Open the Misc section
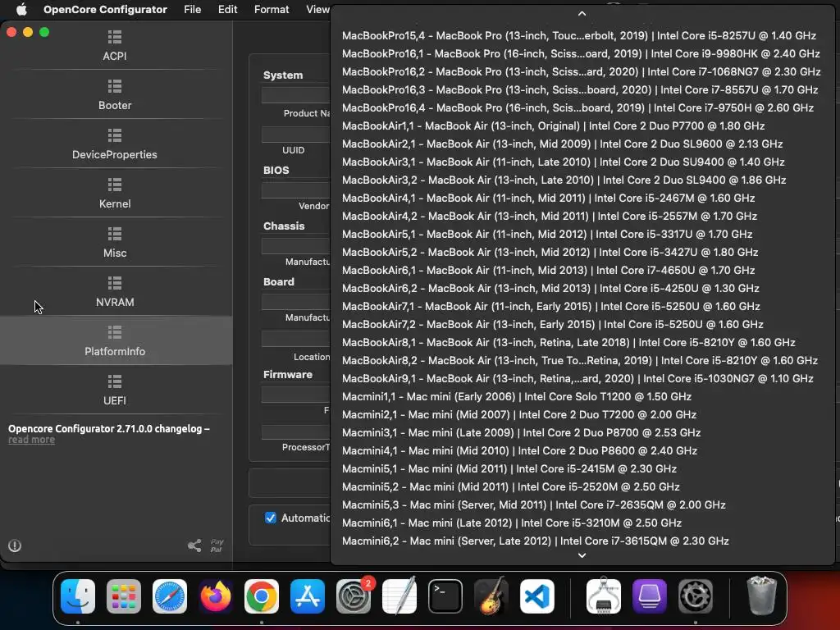This screenshot has width=840, height=630. pyautogui.click(x=115, y=243)
